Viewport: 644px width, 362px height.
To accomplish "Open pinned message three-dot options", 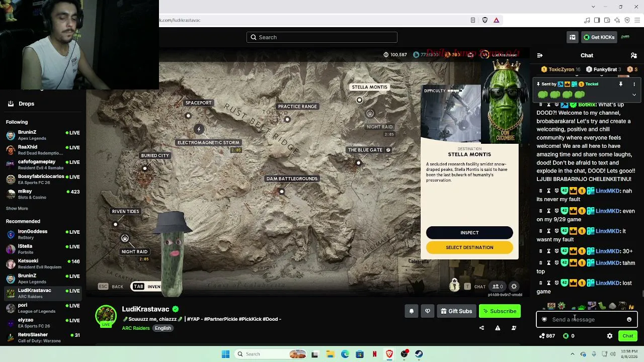I will click(634, 84).
